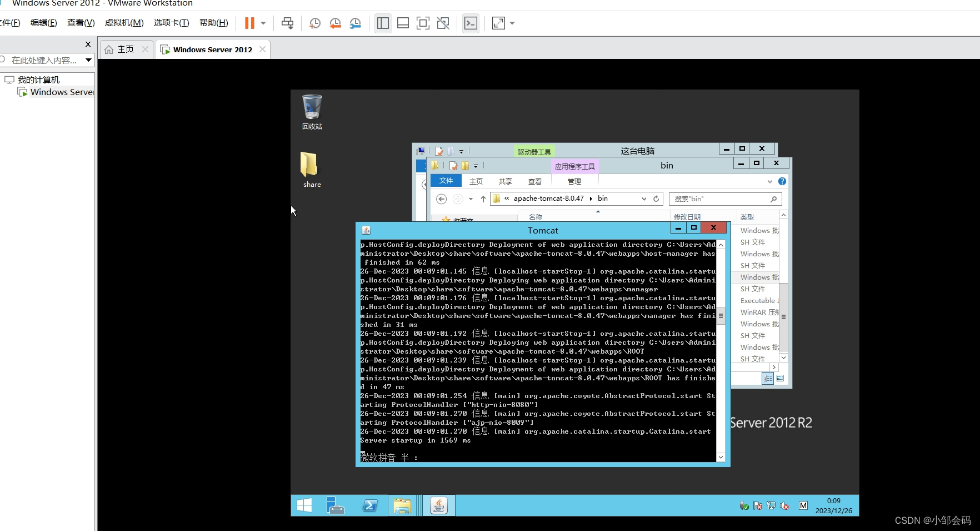Open the recent locations dropdown in bin explorer

coord(471,198)
